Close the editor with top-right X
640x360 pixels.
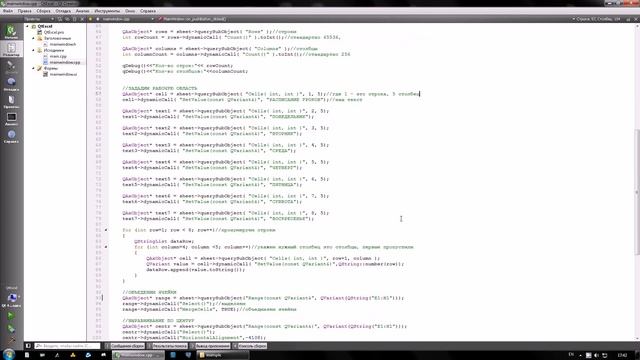pyautogui.click(x=636, y=19)
